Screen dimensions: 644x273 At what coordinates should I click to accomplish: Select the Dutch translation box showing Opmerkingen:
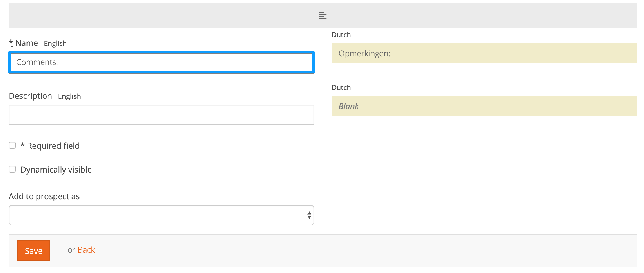tap(484, 53)
